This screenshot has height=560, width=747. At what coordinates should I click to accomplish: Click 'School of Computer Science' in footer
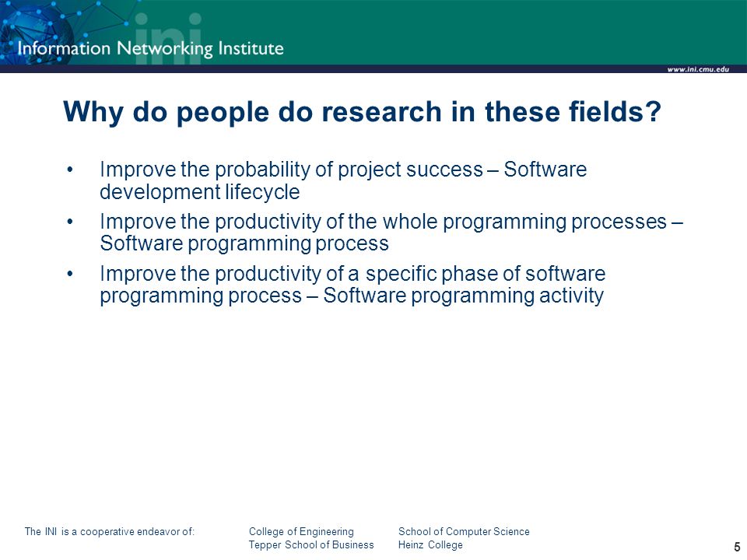point(464,531)
